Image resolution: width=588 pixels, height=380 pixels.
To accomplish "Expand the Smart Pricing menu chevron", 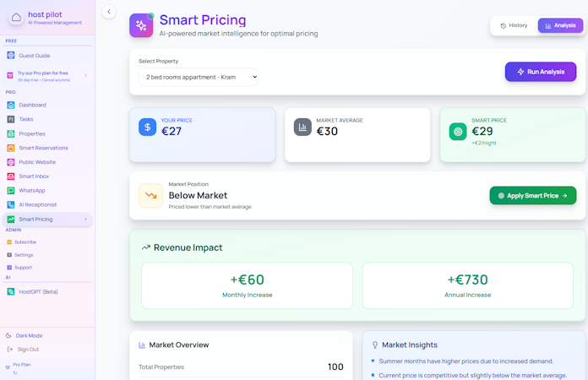I will tap(85, 220).
